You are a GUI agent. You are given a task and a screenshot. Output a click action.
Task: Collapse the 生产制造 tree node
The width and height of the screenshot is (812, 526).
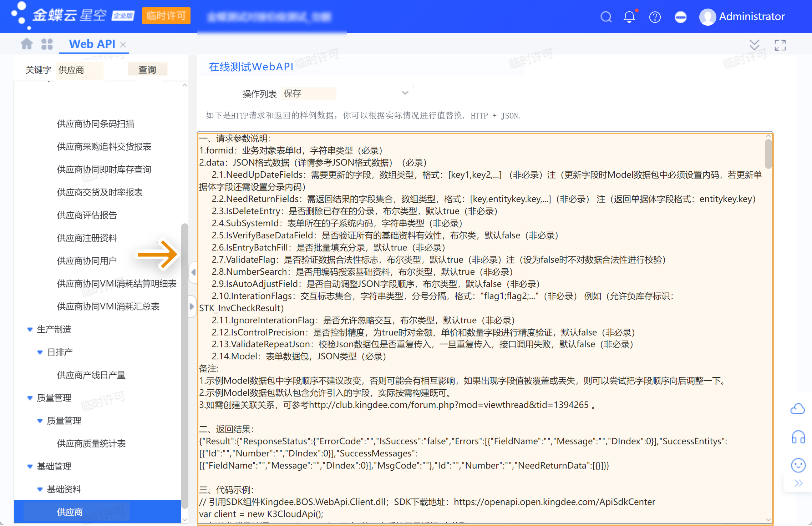(x=30, y=329)
